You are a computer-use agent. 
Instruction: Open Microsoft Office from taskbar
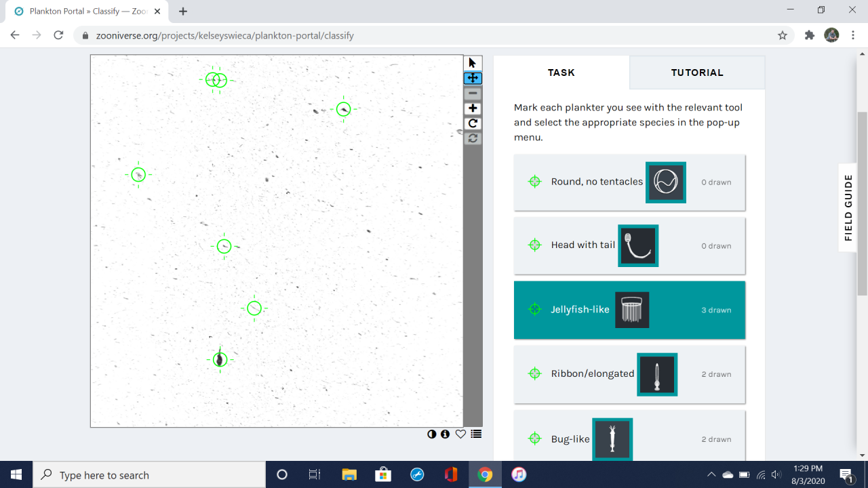tap(451, 474)
